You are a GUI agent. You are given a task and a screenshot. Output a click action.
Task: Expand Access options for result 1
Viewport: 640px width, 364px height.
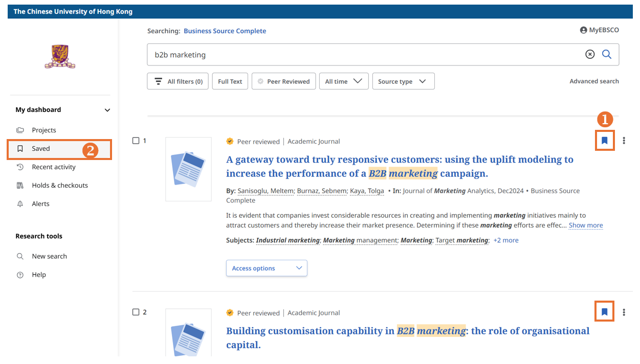267,268
